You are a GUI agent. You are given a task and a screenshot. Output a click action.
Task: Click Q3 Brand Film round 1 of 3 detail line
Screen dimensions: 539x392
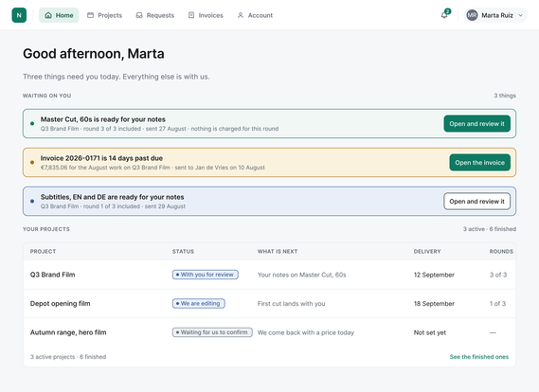point(113,206)
